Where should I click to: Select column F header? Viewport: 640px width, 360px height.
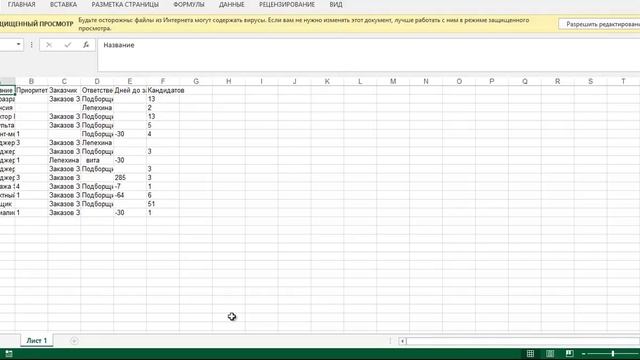pyautogui.click(x=163, y=81)
